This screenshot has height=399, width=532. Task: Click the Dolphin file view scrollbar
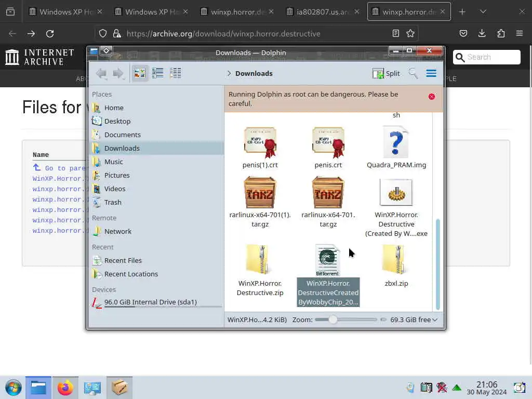(437, 264)
